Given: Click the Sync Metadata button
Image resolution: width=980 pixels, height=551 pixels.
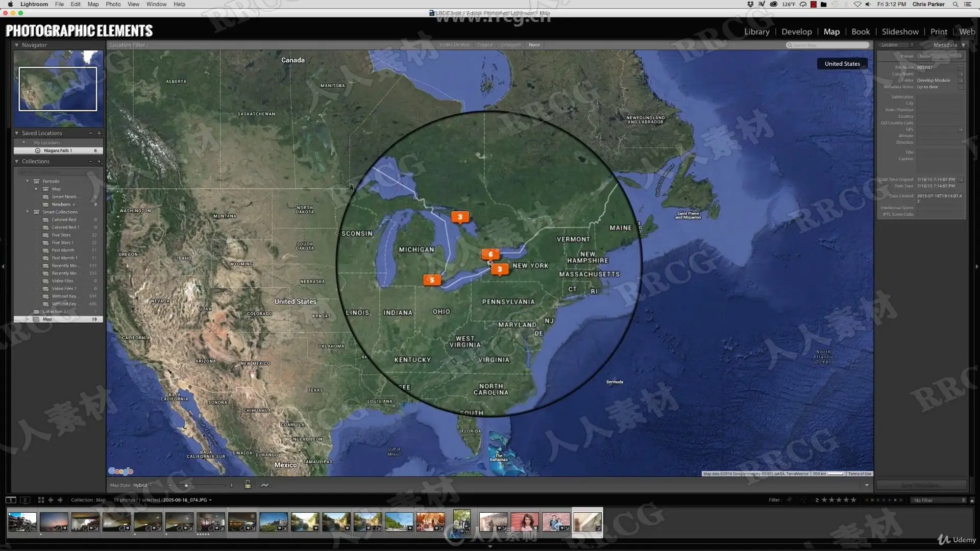Looking at the screenshot, I should click(921, 485).
